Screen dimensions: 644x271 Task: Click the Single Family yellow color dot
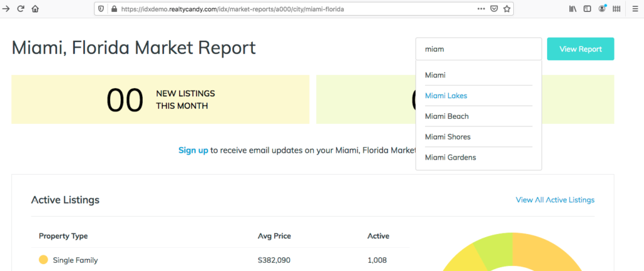(x=43, y=260)
